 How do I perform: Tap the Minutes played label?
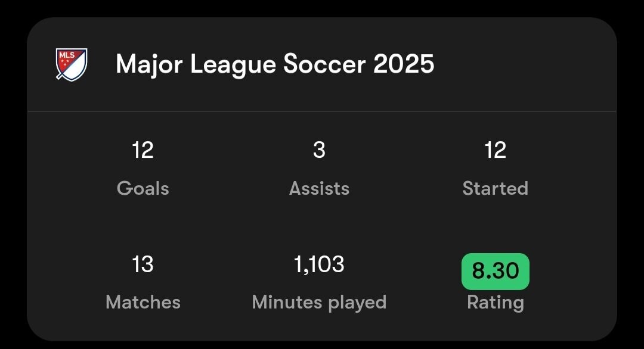[x=319, y=302]
